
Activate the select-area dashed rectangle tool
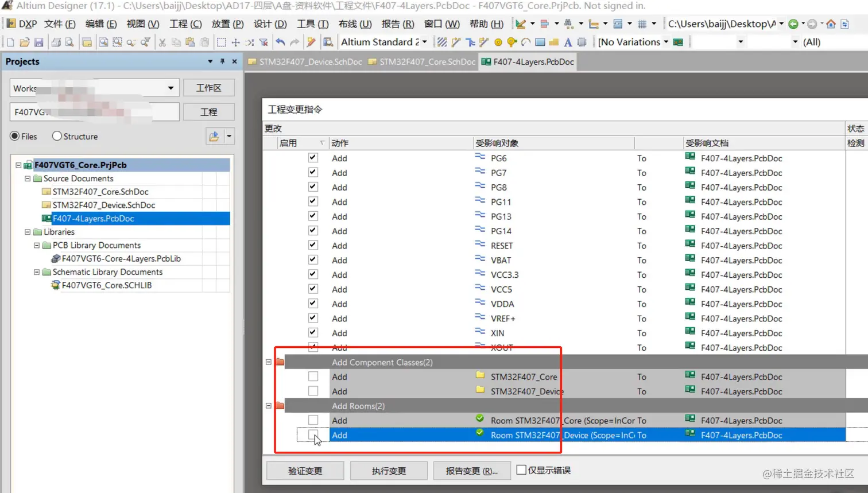tap(221, 42)
